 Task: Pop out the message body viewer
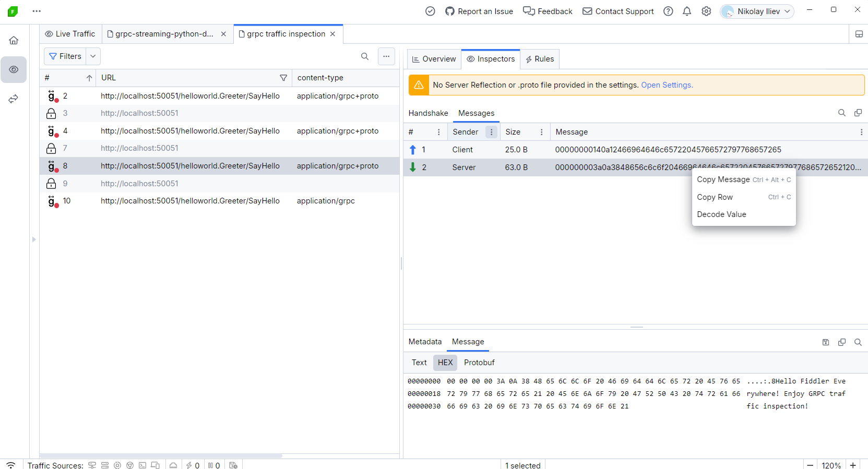(x=842, y=342)
